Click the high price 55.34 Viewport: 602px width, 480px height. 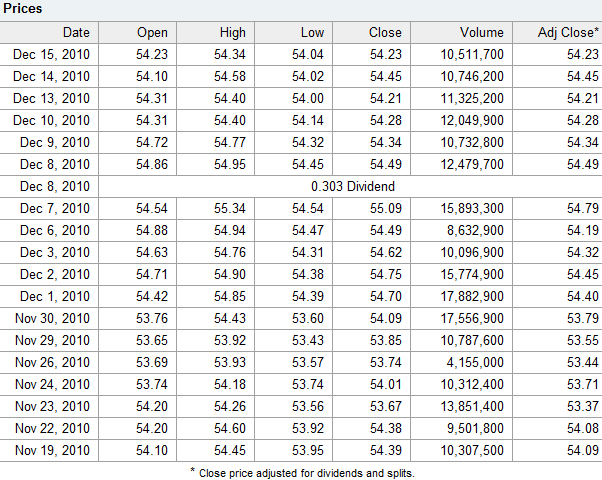click(230, 208)
